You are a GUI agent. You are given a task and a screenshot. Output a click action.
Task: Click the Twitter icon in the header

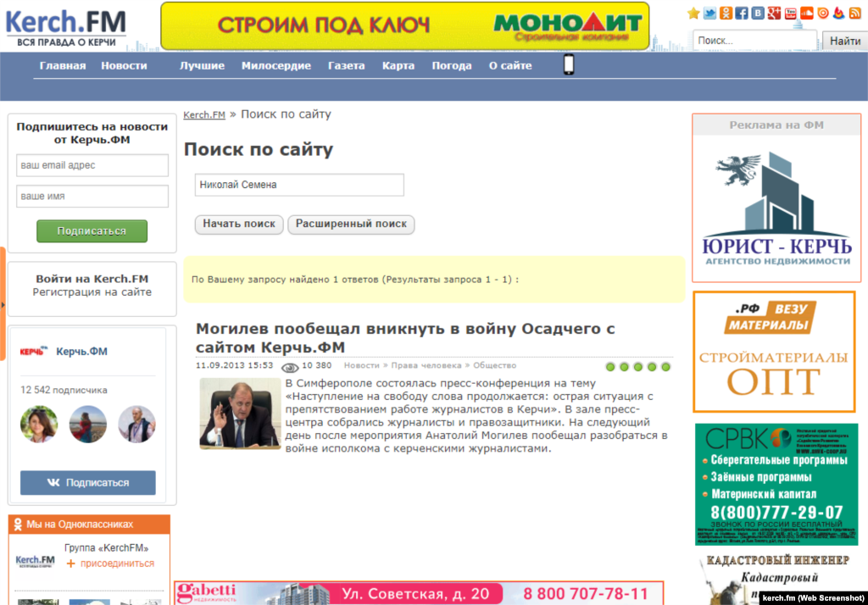pyautogui.click(x=710, y=13)
